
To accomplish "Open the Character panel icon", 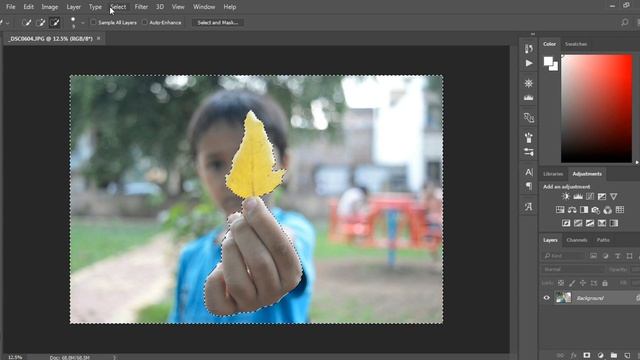I will (529, 172).
